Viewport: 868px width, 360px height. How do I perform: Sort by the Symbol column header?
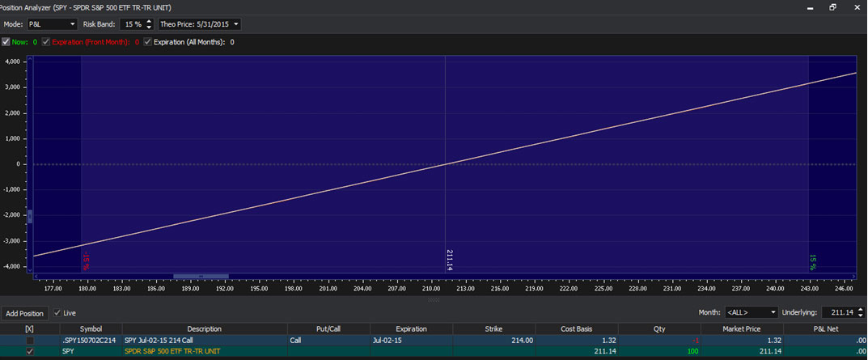[91, 328]
